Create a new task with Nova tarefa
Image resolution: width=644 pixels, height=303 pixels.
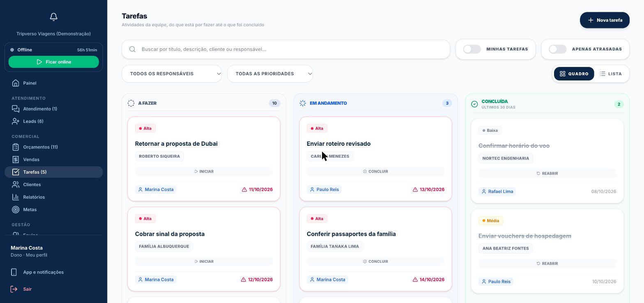tap(605, 20)
